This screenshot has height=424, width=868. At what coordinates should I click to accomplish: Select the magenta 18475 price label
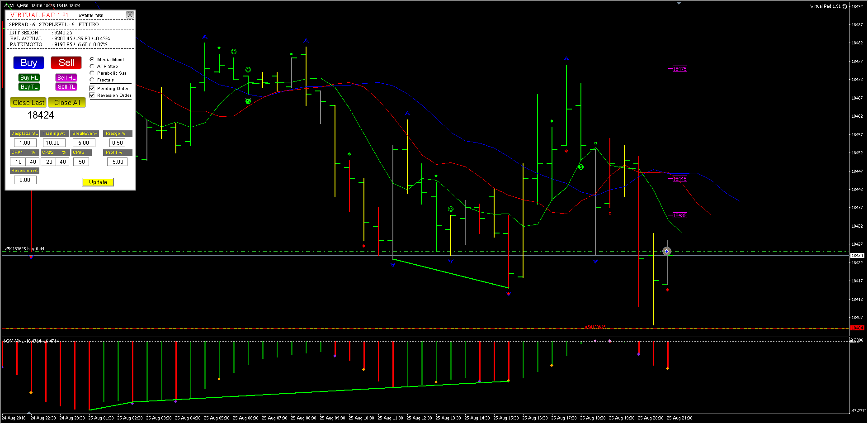coord(679,69)
